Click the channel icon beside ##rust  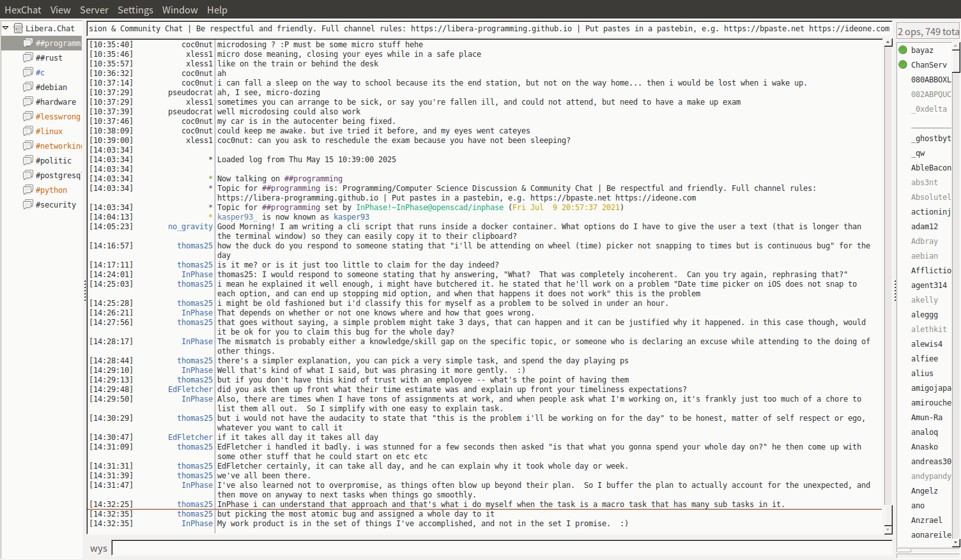tap(28, 57)
